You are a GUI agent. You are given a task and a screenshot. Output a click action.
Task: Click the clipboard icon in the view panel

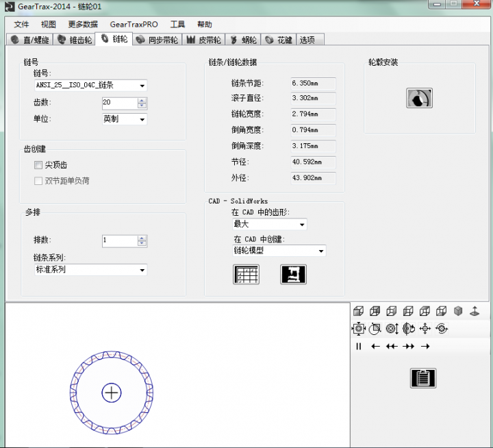[423, 377]
